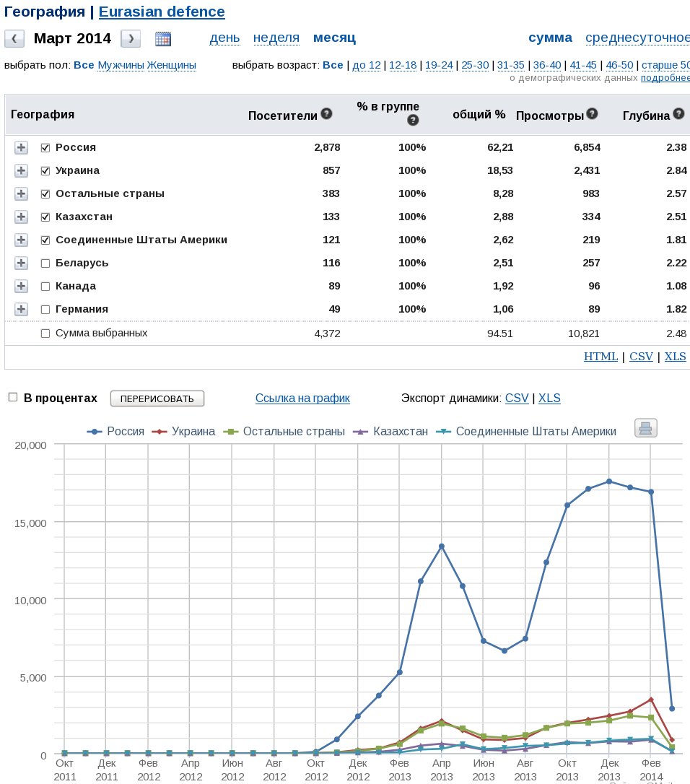
Task: Open Ссылка на график link
Action: coord(302,398)
